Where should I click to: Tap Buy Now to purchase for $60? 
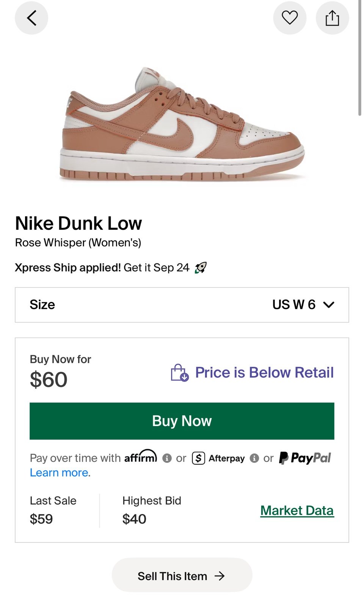(182, 421)
